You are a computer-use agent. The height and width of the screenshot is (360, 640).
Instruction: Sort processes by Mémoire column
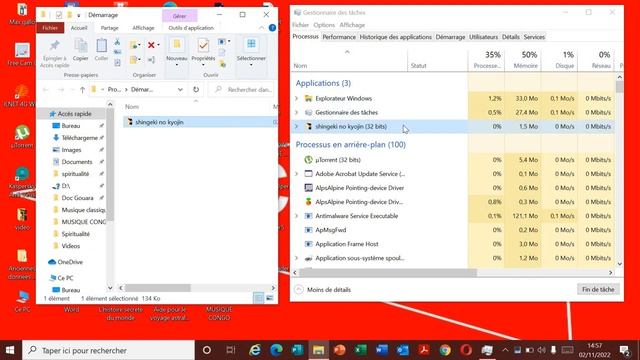523,60
